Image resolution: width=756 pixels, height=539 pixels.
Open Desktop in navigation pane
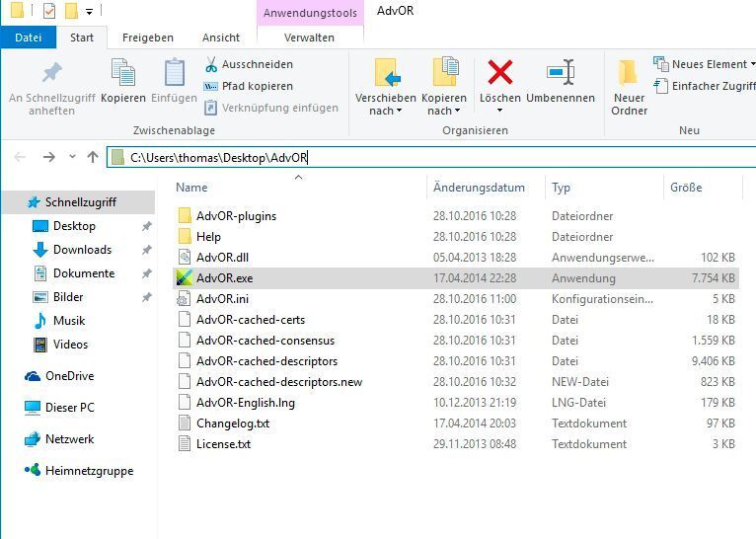pyautogui.click(x=74, y=226)
